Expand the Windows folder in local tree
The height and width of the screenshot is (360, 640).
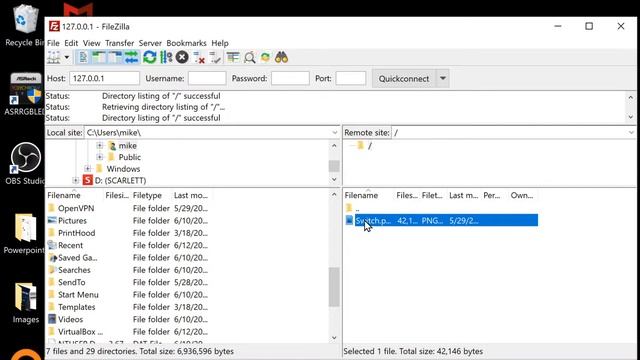click(88, 169)
